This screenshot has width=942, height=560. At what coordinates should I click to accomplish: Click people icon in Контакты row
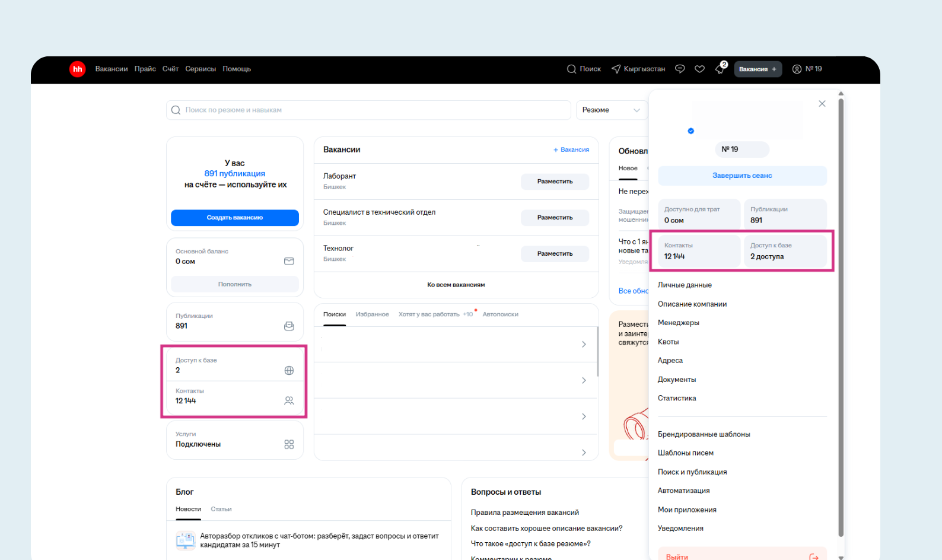(289, 401)
